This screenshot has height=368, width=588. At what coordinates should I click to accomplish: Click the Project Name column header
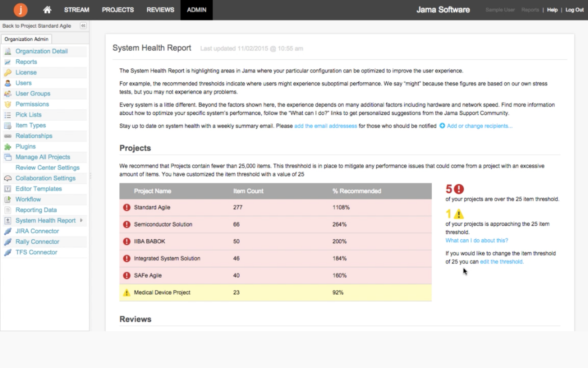click(153, 191)
